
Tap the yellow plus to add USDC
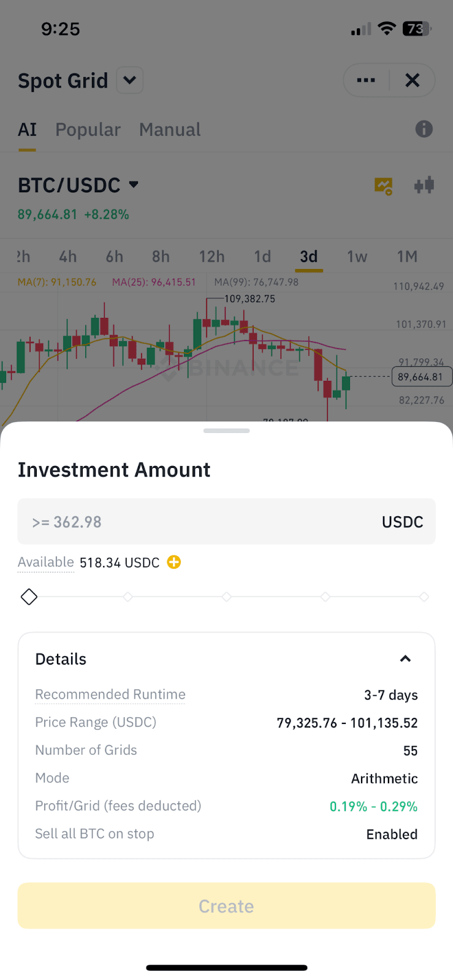tap(174, 562)
